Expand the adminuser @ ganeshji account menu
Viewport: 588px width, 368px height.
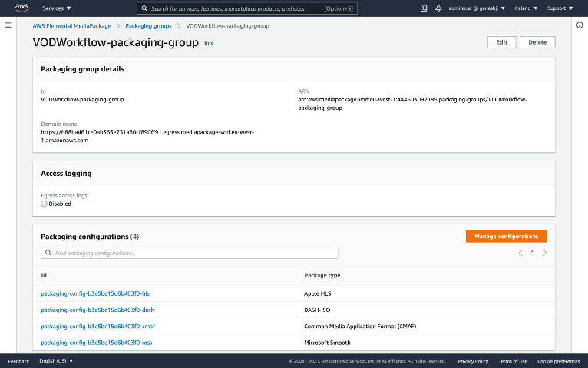pyautogui.click(x=477, y=8)
